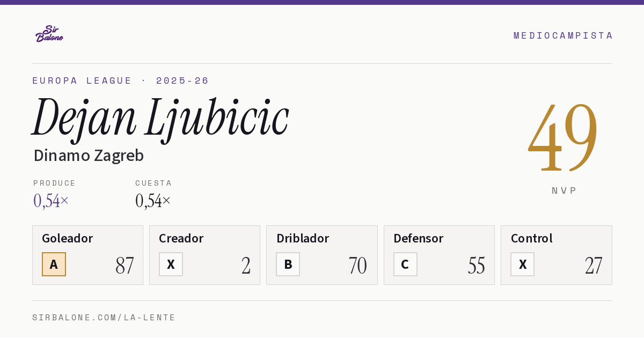Click the large 49 NVP rating
The width and height of the screenshot is (644, 338).
click(563, 137)
